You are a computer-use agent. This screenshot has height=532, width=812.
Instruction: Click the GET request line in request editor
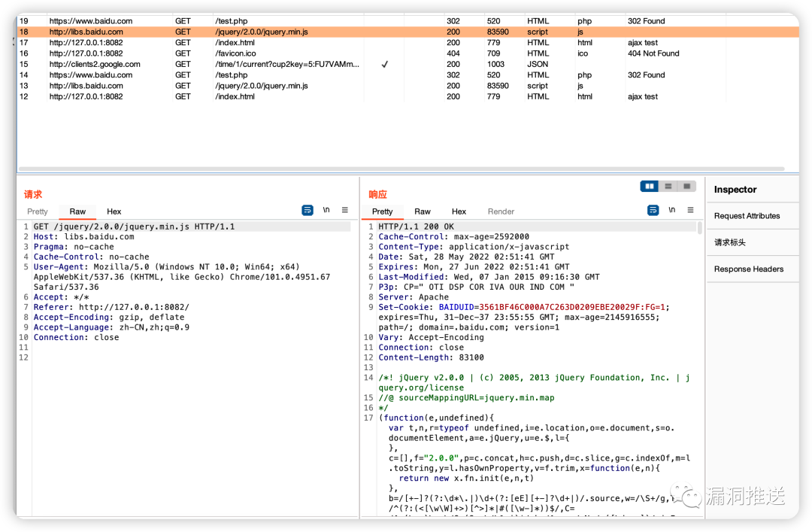tap(134, 226)
